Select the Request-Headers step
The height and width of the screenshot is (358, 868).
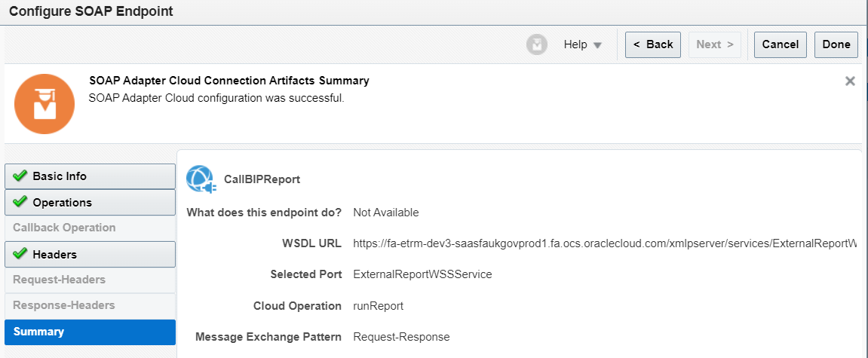pyautogui.click(x=90, y=280)
